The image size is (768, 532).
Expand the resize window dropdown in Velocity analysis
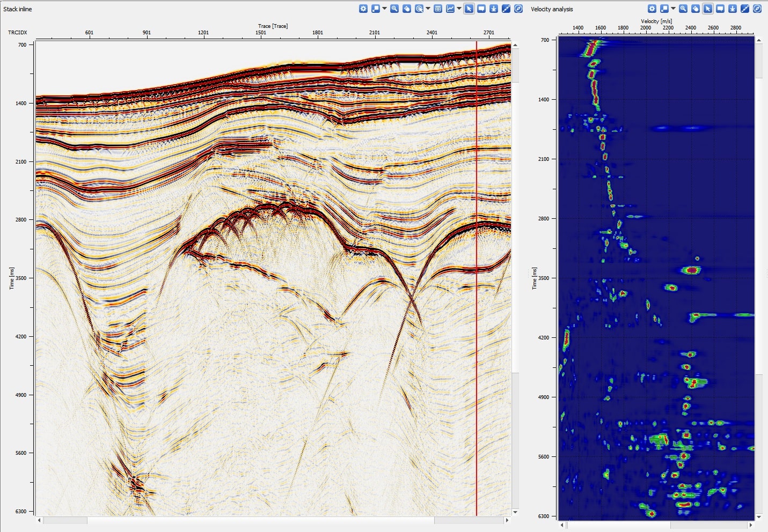tap(673, 9)
